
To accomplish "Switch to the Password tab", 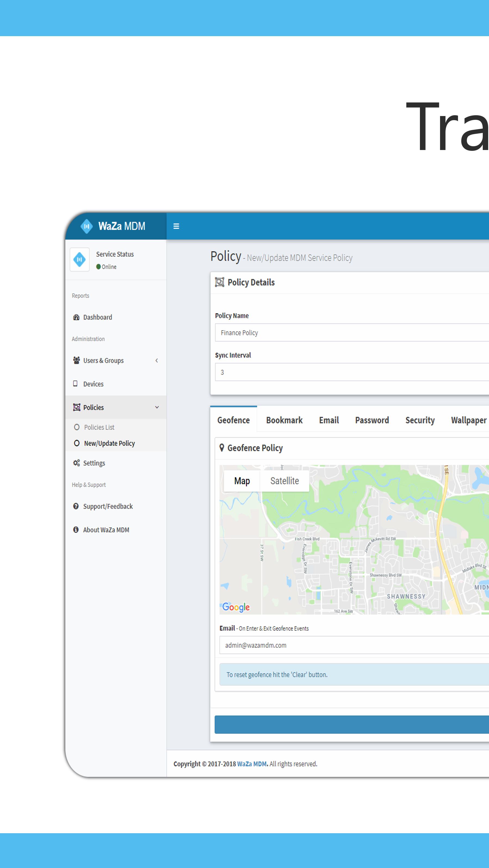I will click(x=372, y=420).
